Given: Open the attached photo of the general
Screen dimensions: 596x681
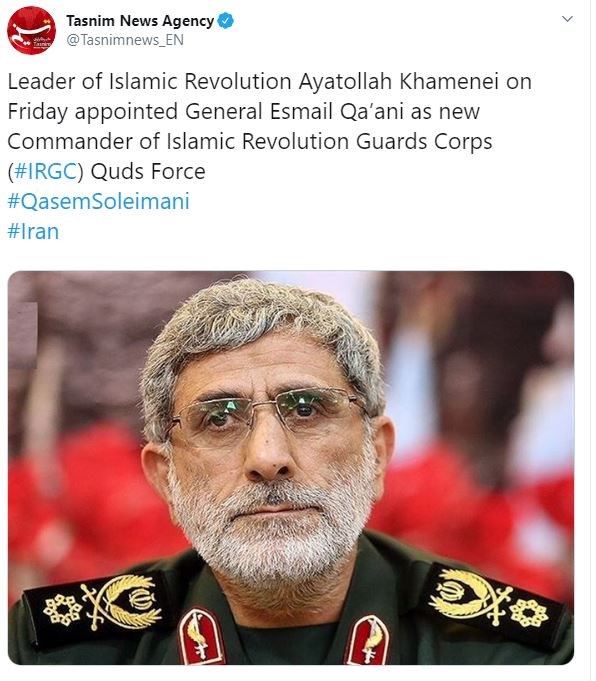Looking at the screenshot, I should [x=291, y=467].
